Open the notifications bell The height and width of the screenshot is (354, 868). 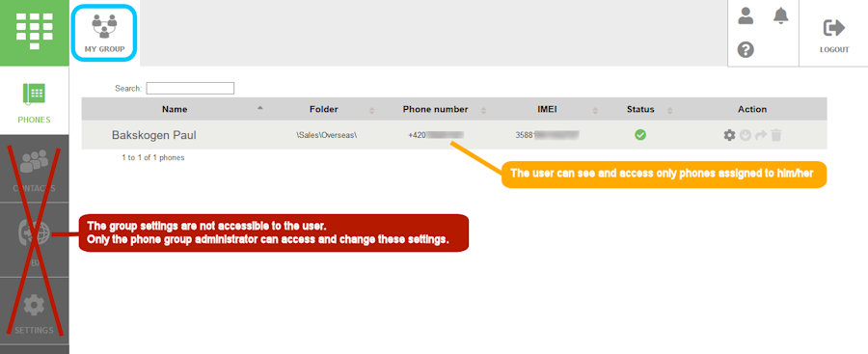pyautogui.click(x=780, y=16)
